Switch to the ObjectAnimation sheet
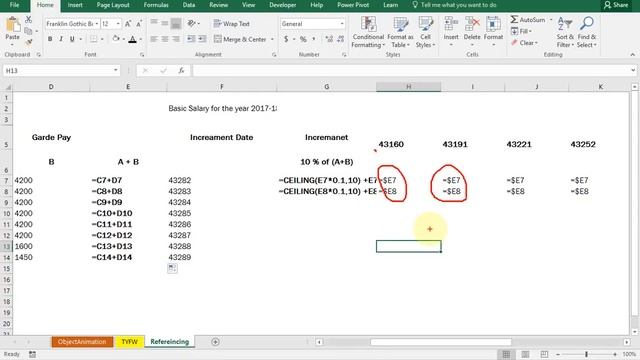The image size is (640, 360). [x=82, y=342]
